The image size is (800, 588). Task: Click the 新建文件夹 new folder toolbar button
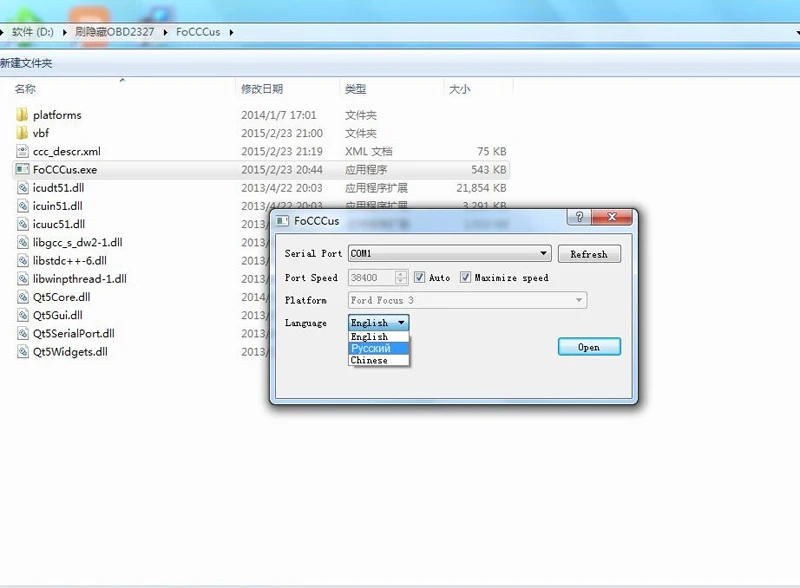(x=26, y=63)
